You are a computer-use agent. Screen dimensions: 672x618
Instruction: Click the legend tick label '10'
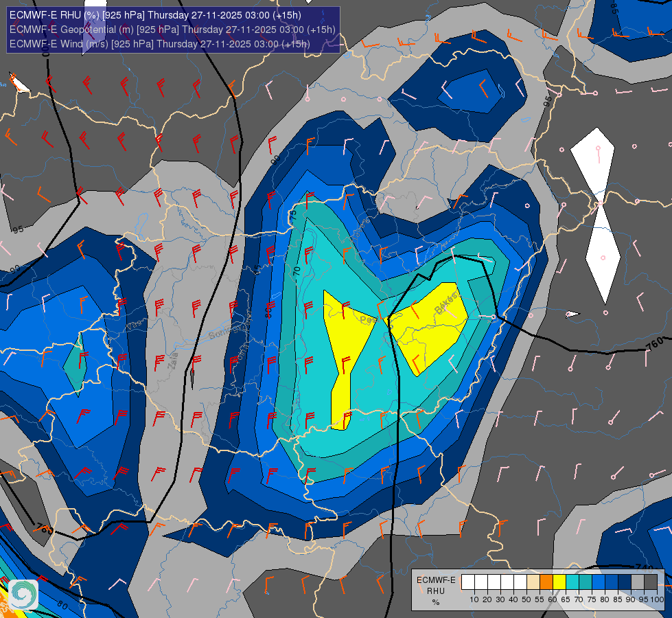[474, 599]
